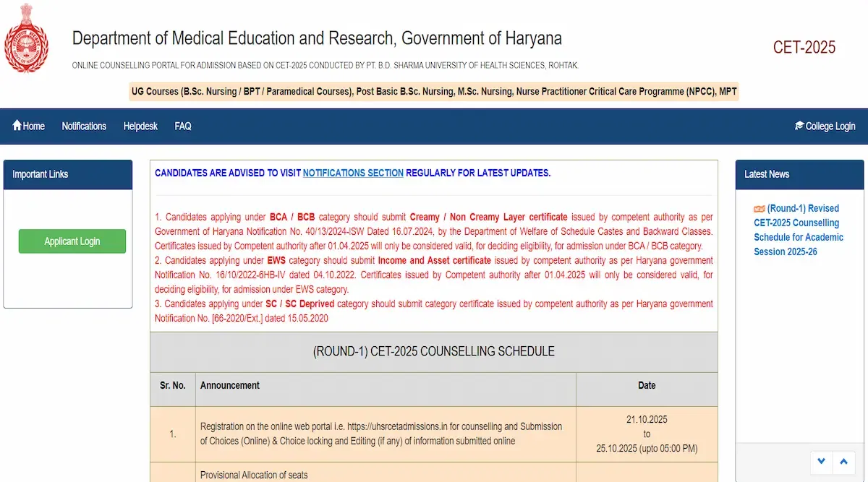Viewport: 868px width, 482px height.
Task: Click the Latest News panel header
Action: pos(799,174)
